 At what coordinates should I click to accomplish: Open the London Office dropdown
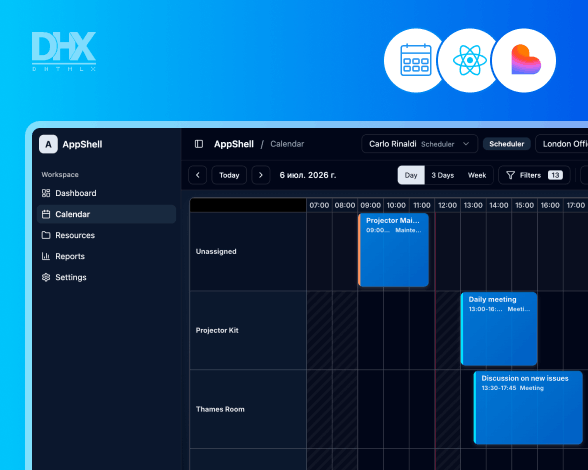pos(562,144)
